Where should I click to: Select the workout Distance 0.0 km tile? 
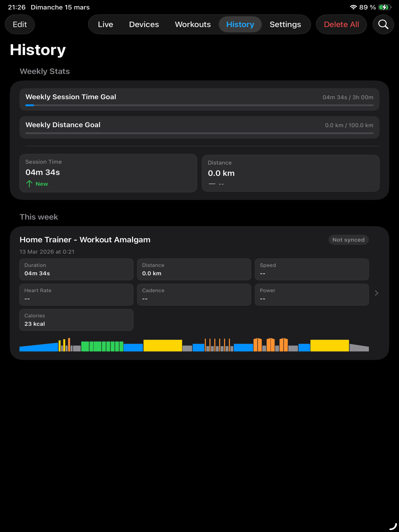(194, 269)
